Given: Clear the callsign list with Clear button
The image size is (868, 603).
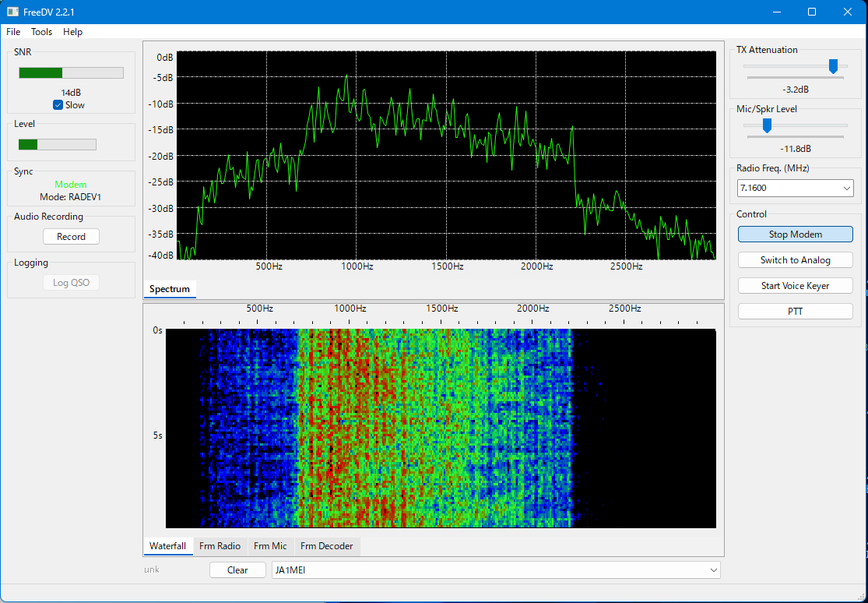Looking at the screenshot, I should 237,570.
